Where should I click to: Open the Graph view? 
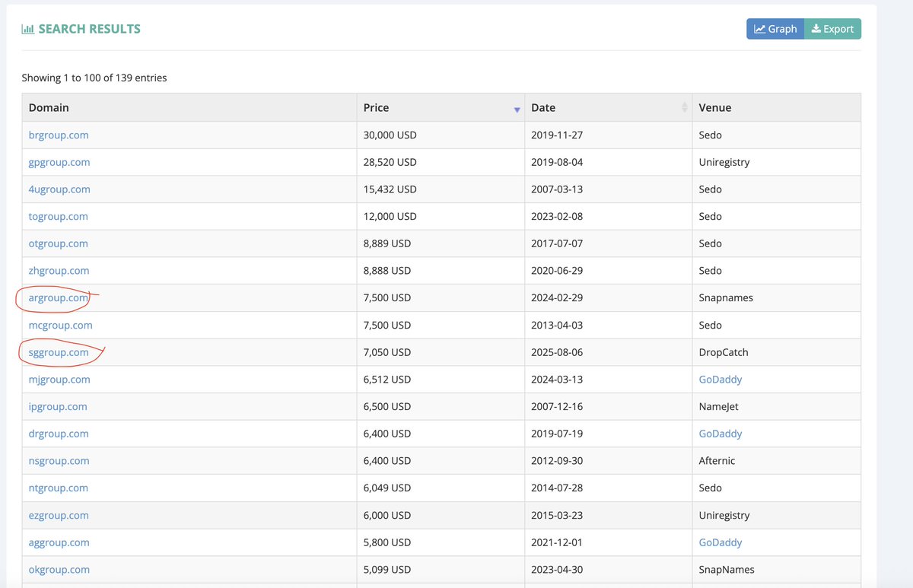pos(775,28)
